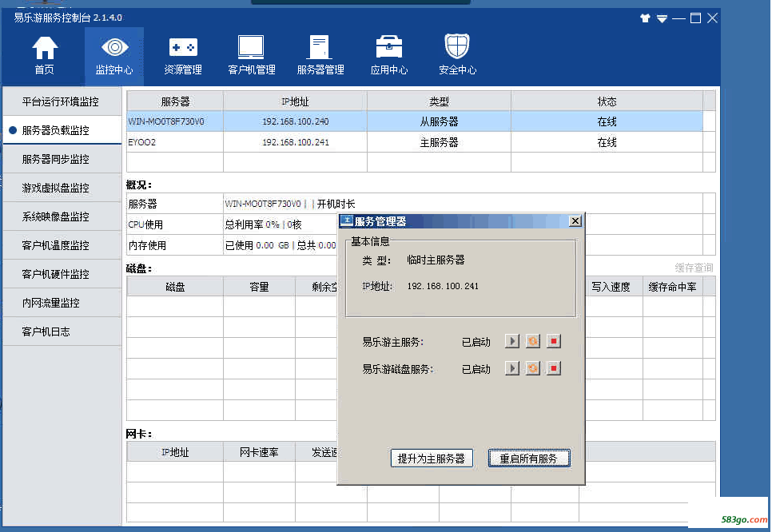Click 重启所有服务 button

tap(529, 459)
